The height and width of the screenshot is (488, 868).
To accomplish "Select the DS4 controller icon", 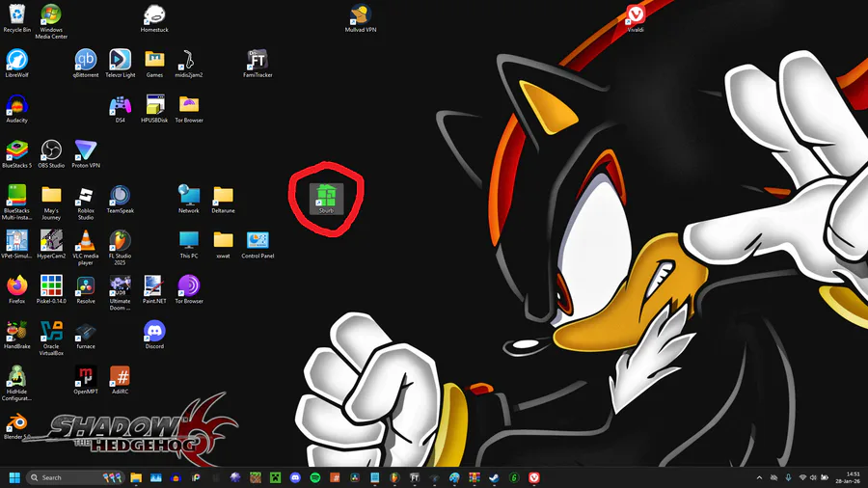I will point(121,109).
